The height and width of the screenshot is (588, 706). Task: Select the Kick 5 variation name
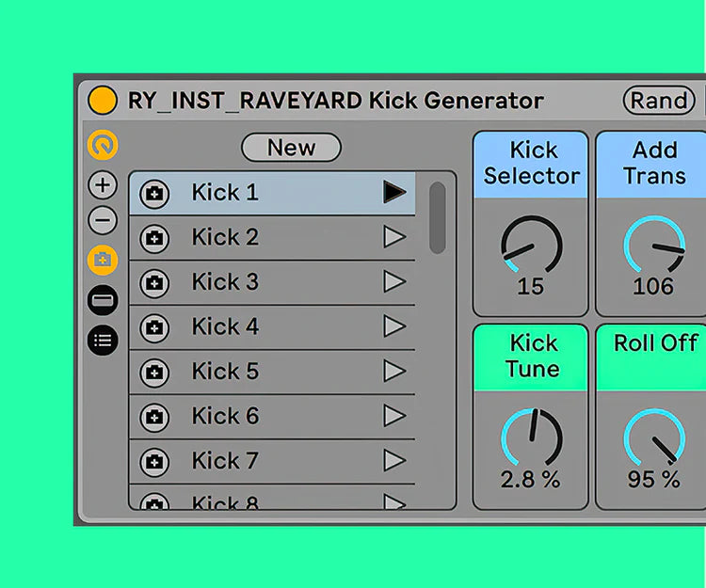coord(225,372)
